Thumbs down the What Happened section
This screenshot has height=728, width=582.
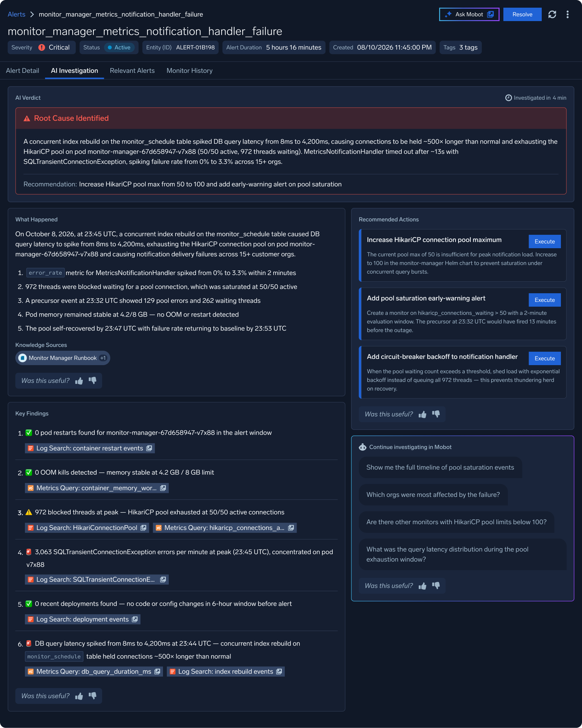tap(93, 381)
